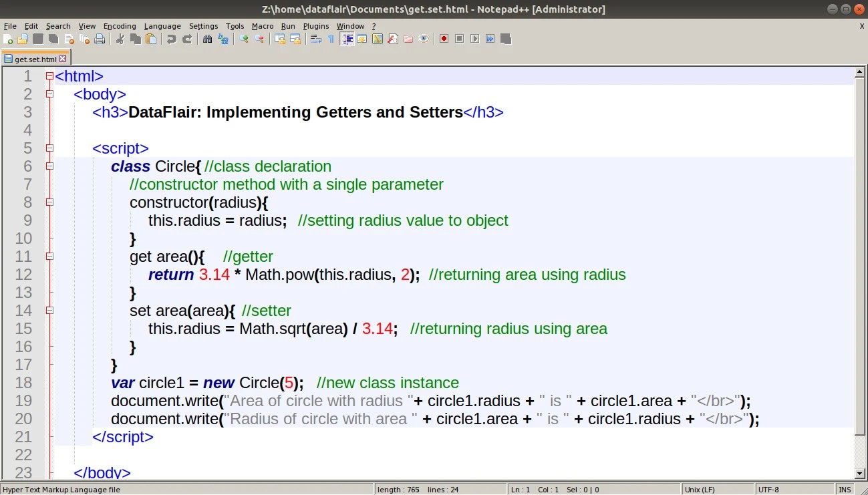The height and width of the screenshot is (495, 868).
Task: Click the vertical scrollbar down arrow
Action: [x=861, y=474]
